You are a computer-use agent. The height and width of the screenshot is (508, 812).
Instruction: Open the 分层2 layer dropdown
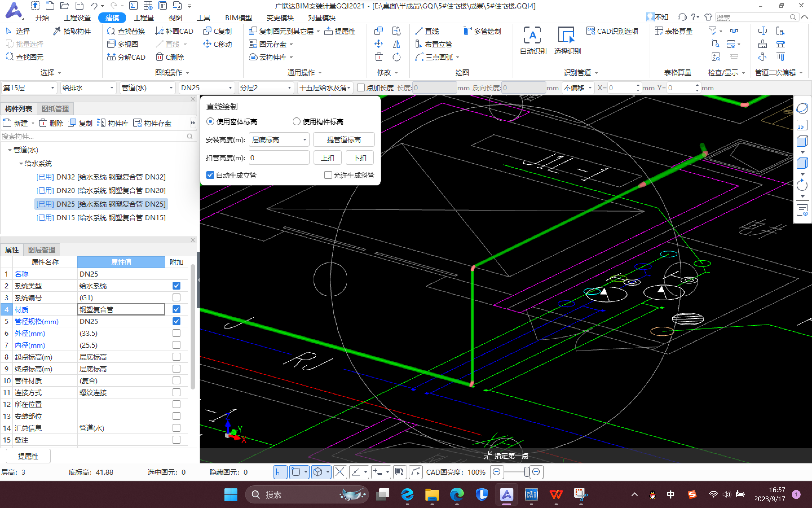pyautogui.click(x=266, y=88)
